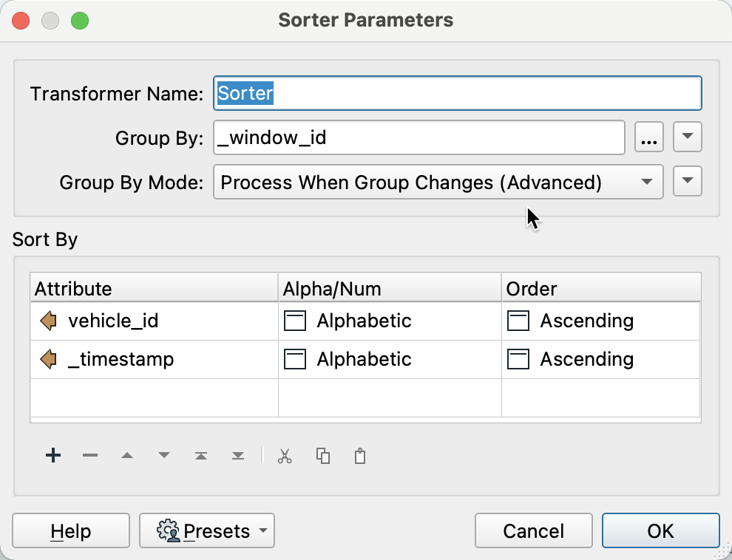This screenshot has height=560, width=732.
Task: Open the Presets menu
Action: point(207,530)
